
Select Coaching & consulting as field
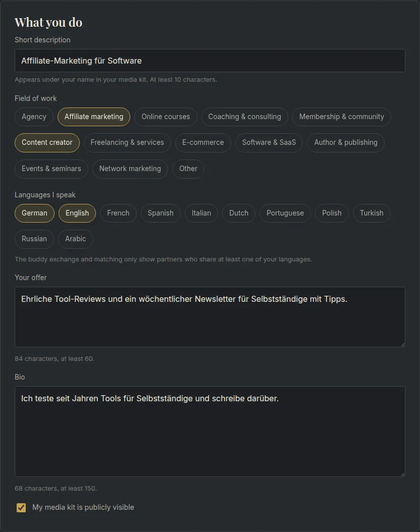click(x=245, y=117)
